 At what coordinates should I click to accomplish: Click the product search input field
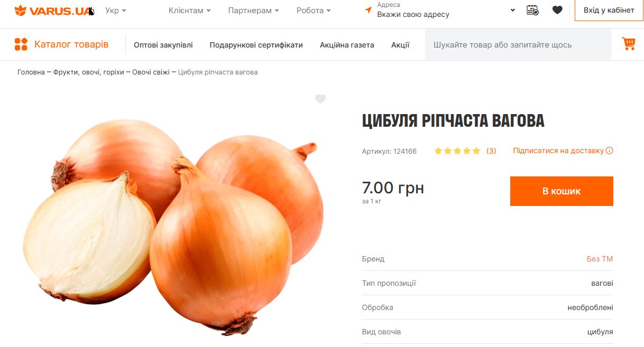pyautogui.click(x=519, y=45)
